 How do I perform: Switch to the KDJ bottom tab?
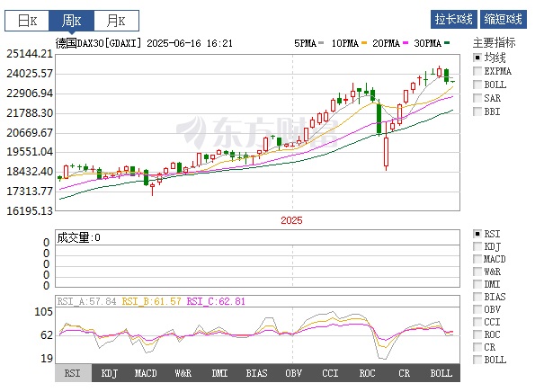coord(110,373)
